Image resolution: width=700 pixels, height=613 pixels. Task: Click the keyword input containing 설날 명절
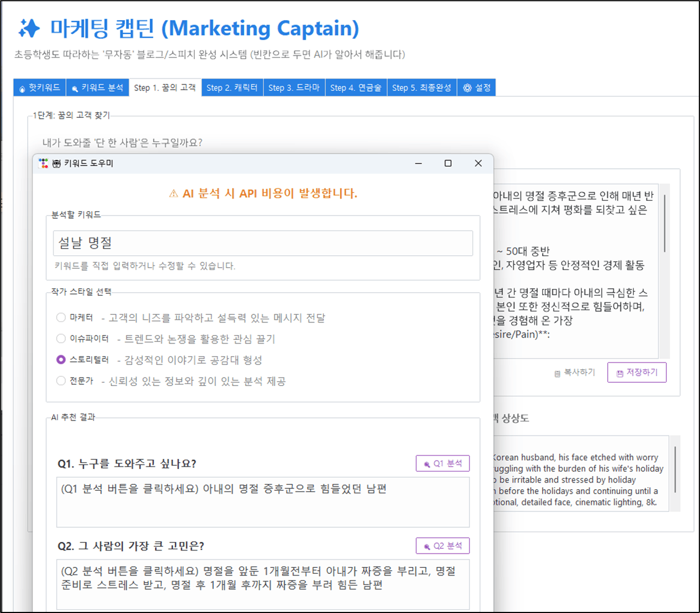pyautogui.click(x=262, y=243)
